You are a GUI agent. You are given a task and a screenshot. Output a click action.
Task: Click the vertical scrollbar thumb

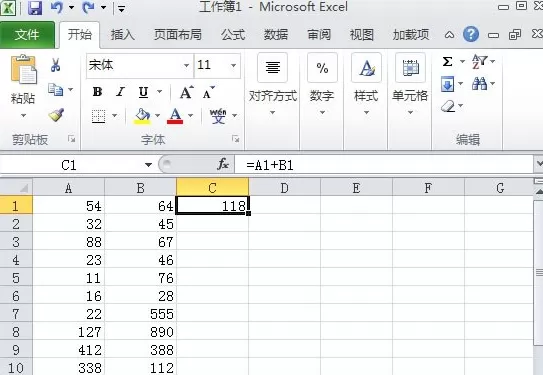coord(539,272)
